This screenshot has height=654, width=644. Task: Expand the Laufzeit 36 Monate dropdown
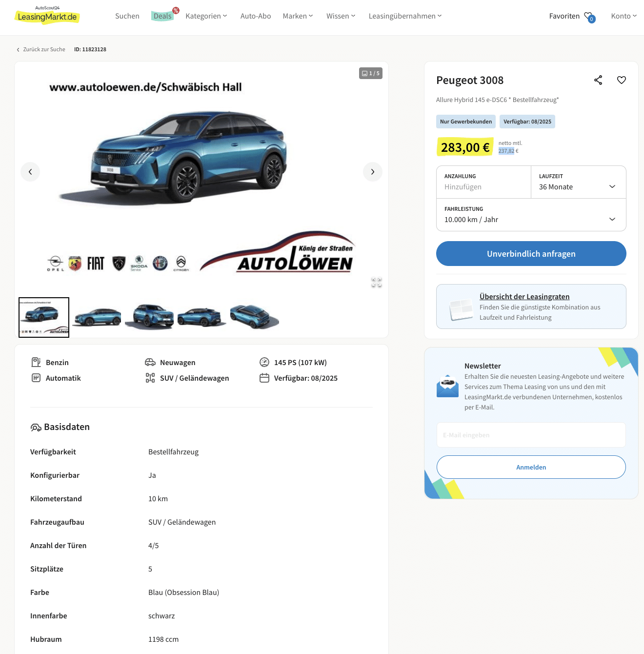pos(578,182)
